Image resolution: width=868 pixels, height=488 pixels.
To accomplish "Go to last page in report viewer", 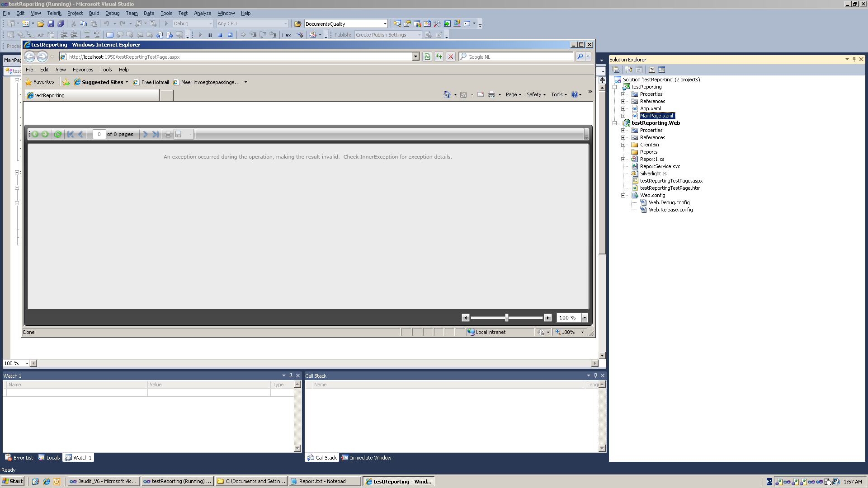I will (x=156, y=134).
